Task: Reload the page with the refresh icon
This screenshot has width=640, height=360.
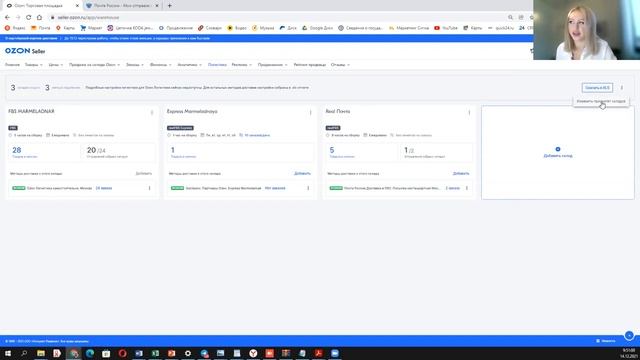Action: coord(28,18)
